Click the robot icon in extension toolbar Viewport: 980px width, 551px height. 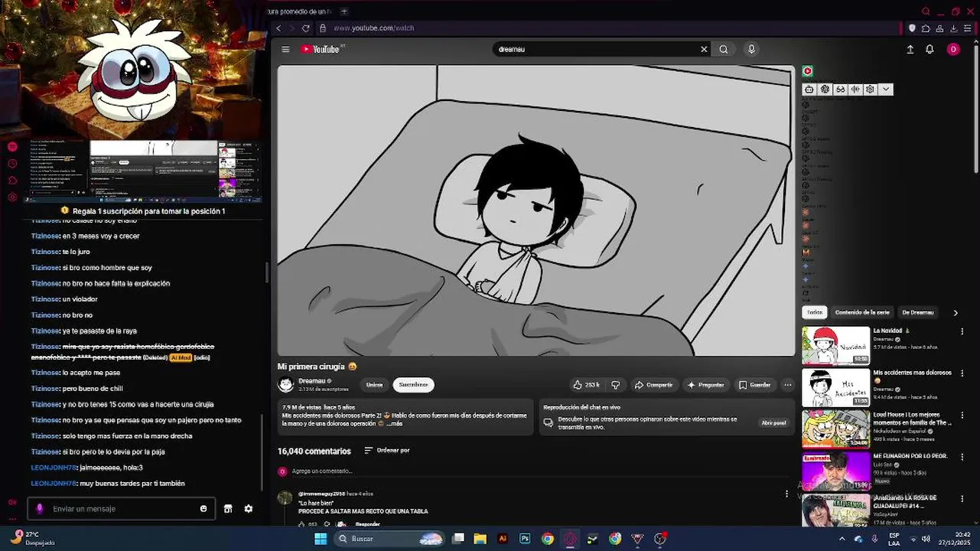click(x=809, y=90)
